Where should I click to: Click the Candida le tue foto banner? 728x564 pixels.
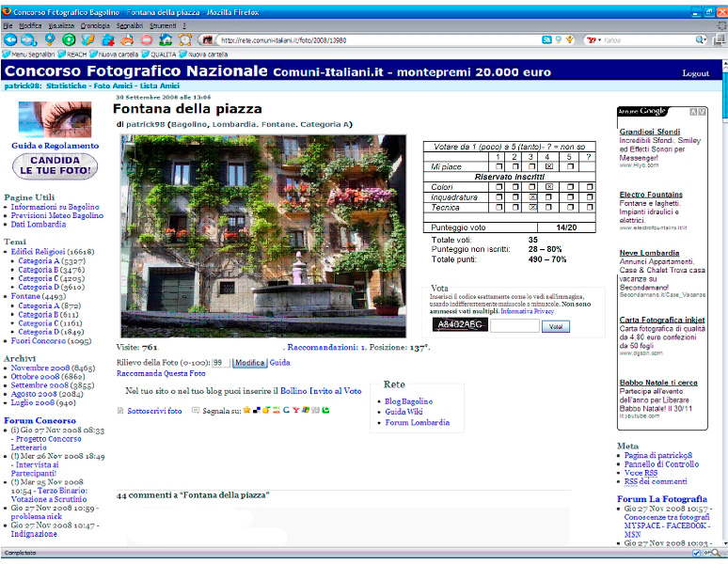click(55, 166)
